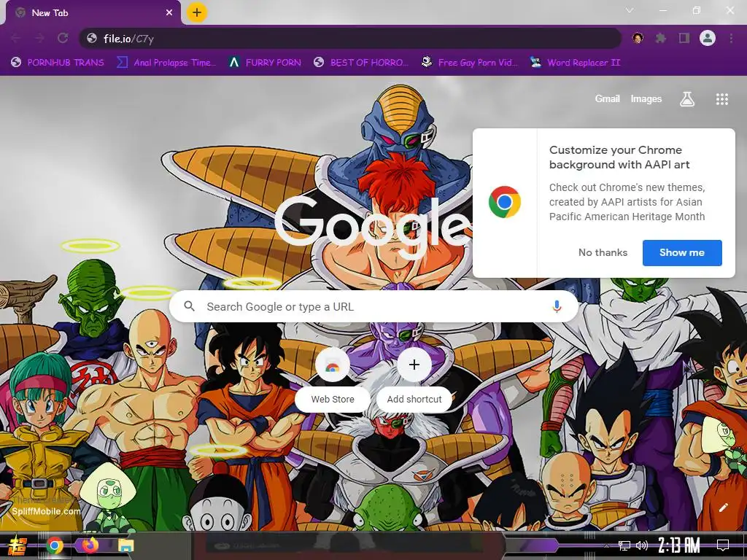This screenshot has height=560, width=747.
Task: Open File Explorer from the taskbar
Action: [x=125, y=545]
